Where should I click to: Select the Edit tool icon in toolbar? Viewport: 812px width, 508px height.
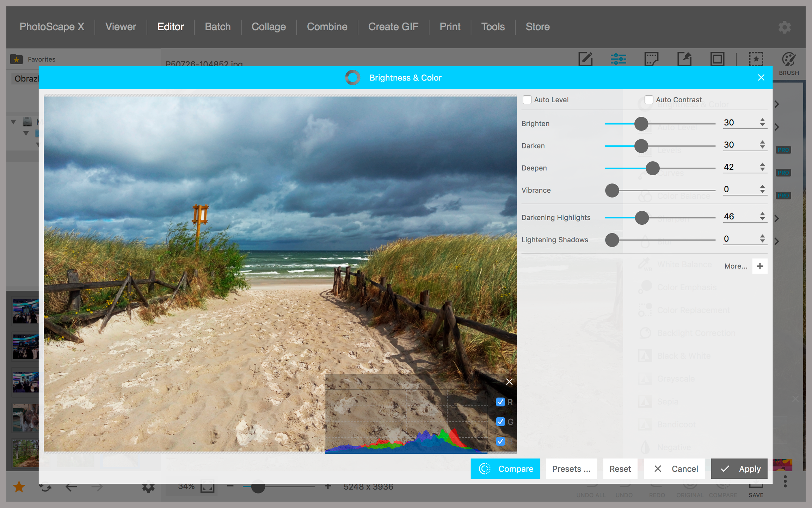(x=585, y=59)
